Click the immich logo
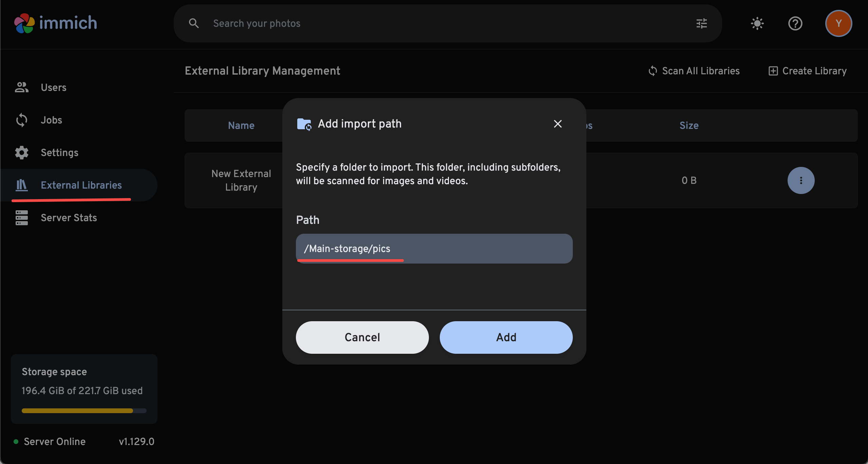 56,23
